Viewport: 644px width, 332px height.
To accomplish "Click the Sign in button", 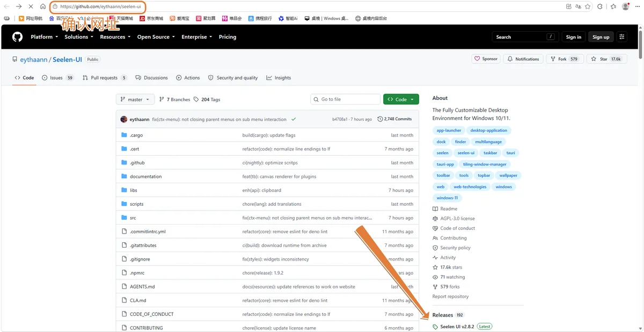I will pos(573,37).
